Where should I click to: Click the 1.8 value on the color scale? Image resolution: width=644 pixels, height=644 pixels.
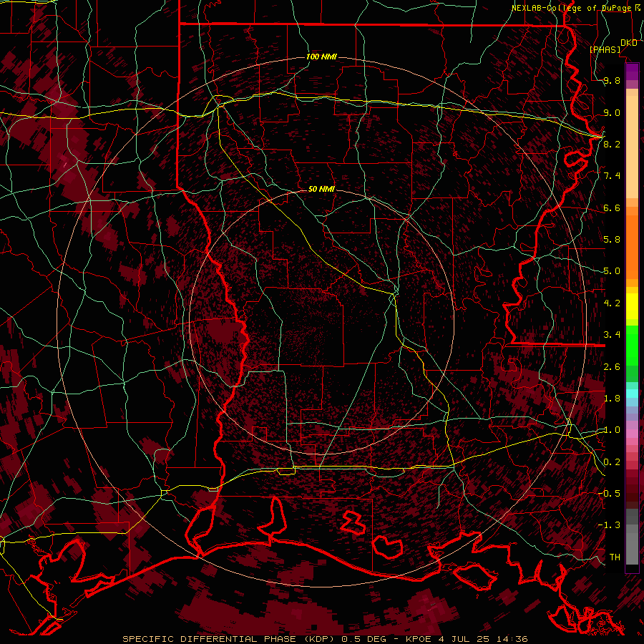click(x=612, y=399)
